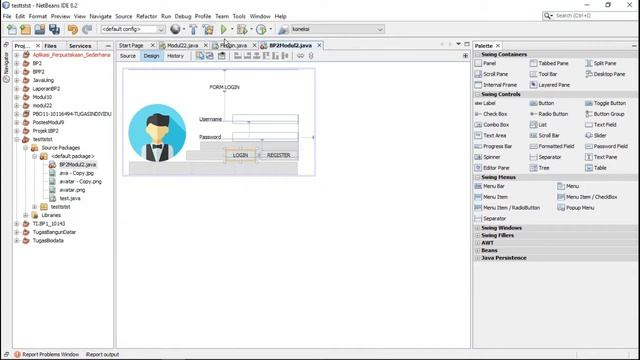Select the Combo Box palette item

pyautogui.click(x=492, y=125)
